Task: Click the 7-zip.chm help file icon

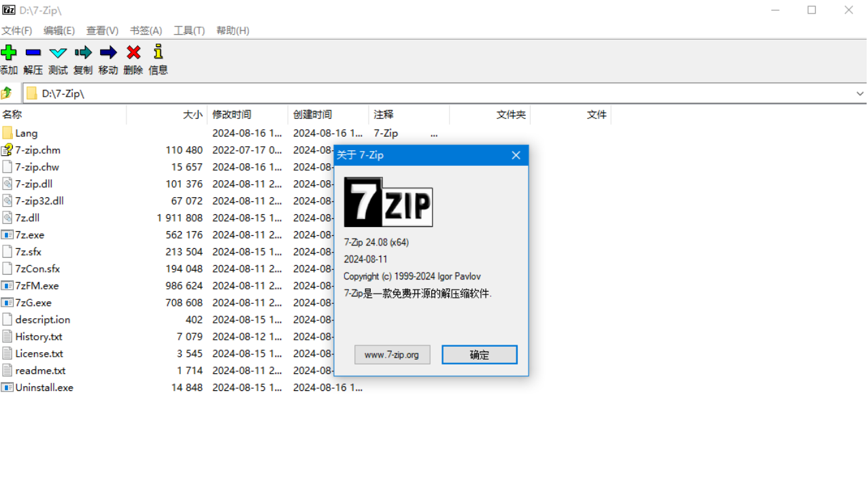Action: (7, 150)
